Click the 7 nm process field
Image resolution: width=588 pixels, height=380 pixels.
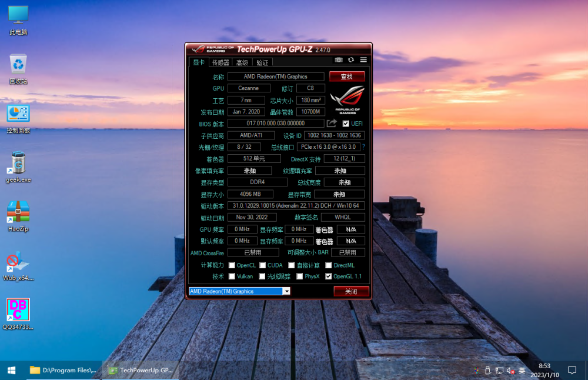pos(246,100)
